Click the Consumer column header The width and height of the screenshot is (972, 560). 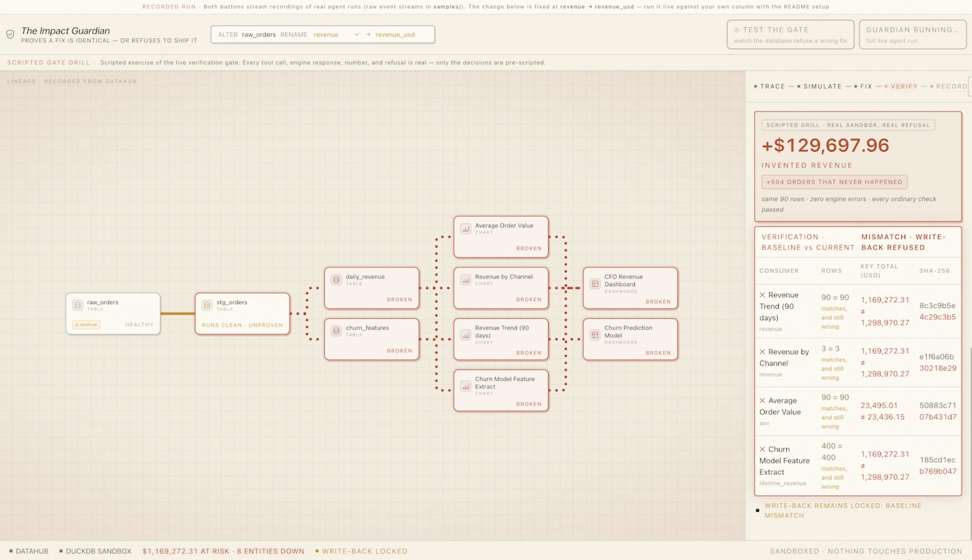point(779,271)
